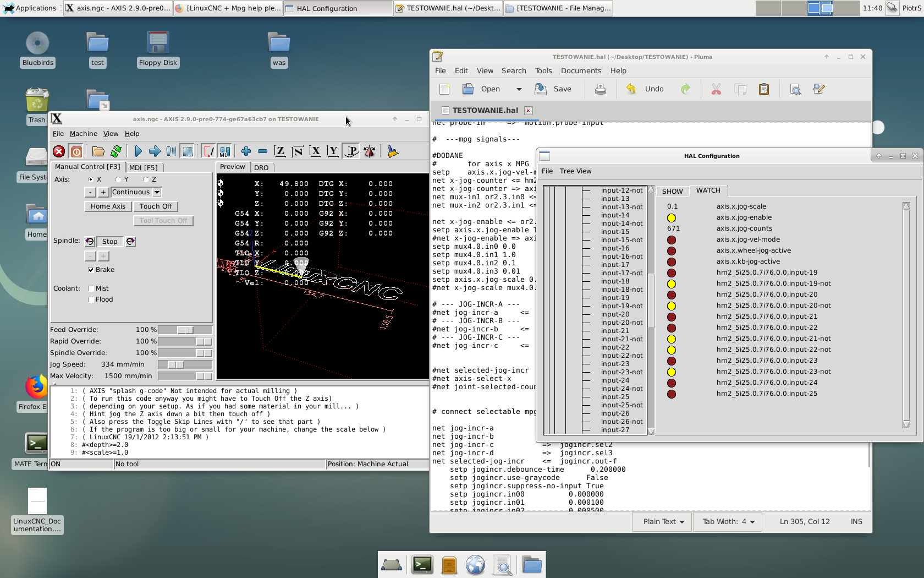Enable Flood coolant checkbox
The height and width of the screenshot is (578, 924).
[x=91, y=299]
